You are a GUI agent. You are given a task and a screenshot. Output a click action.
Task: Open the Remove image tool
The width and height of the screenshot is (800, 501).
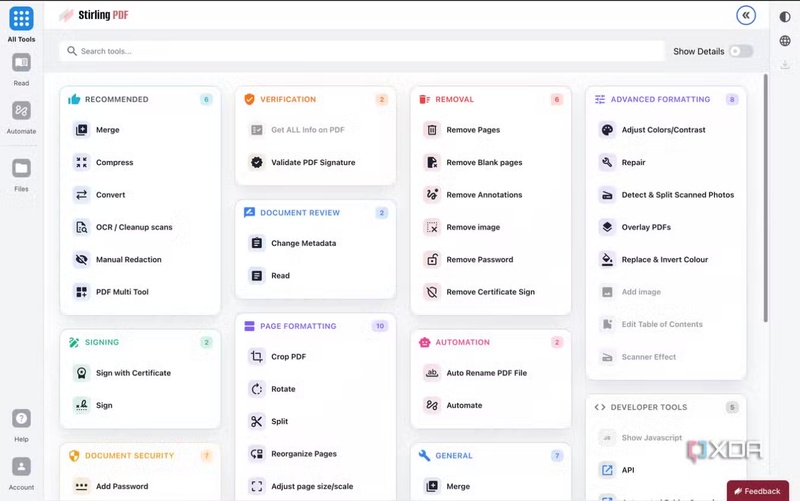pyautogui.click(x=491, y=227)
